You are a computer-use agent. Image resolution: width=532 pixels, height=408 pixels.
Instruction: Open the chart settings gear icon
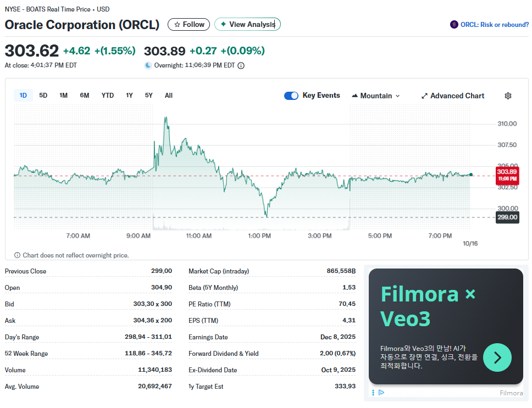pos(508,96)
